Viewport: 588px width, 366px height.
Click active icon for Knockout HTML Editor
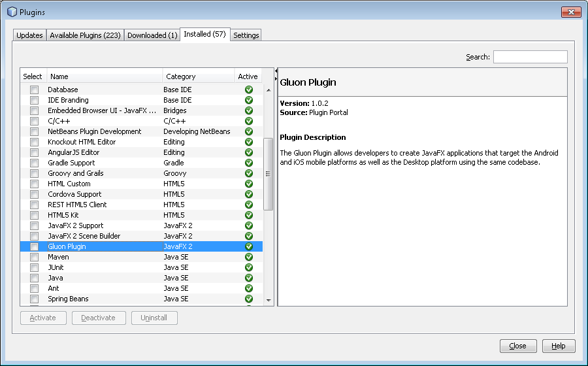pos(249,142)
